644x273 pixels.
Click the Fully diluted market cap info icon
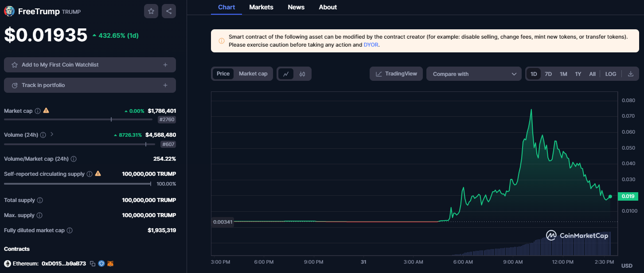70,230
